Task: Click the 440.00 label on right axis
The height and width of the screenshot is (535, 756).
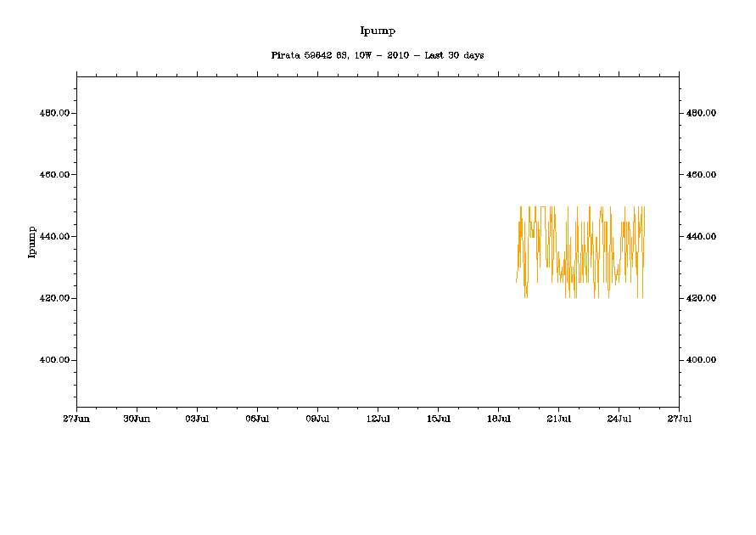Action: pyautogui.click(x=702, y=237)
